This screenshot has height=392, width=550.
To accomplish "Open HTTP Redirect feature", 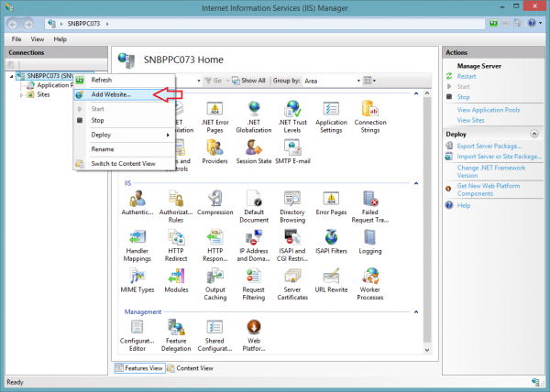I will [x=176, y=245].
